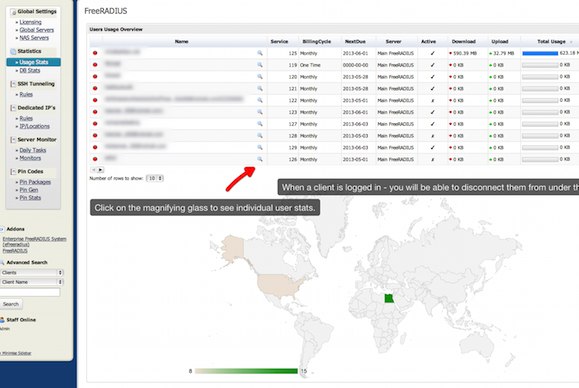Click the Statistics section icon
579x388 pixels.
pos(13,51)
